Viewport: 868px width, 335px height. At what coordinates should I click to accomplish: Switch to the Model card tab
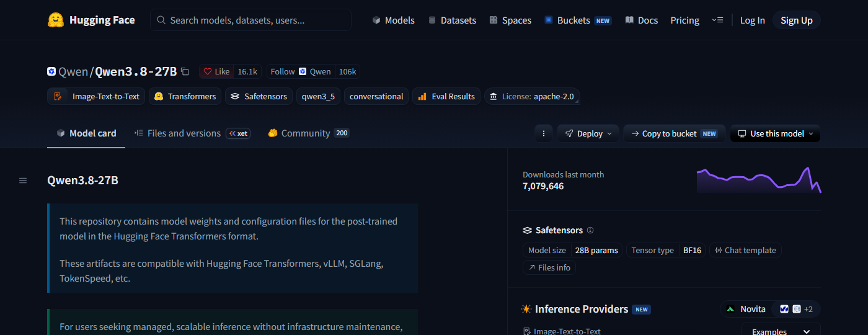click(86, 133)
